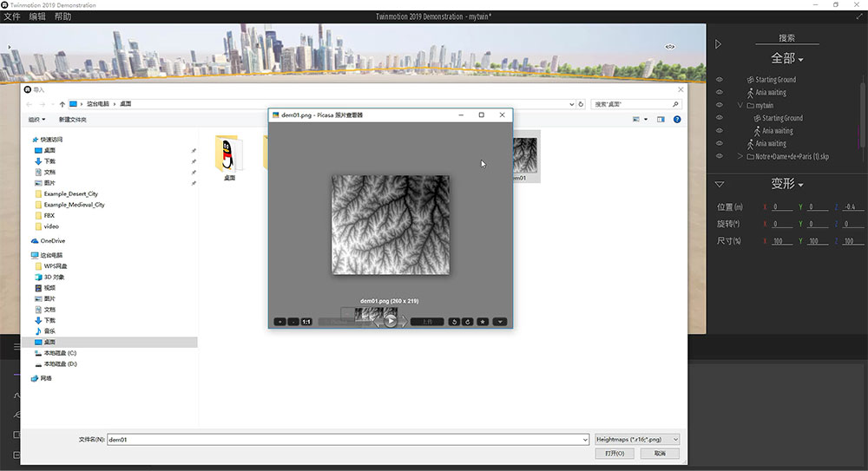The image size is (868, 471).
Task: Star the dem01.png image in Picasa
Action: (x=483, y=322)
